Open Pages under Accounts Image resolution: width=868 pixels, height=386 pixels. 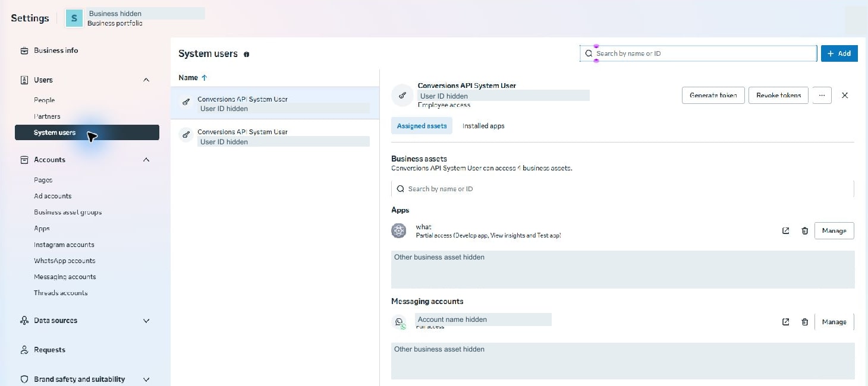tap(43, 180)
